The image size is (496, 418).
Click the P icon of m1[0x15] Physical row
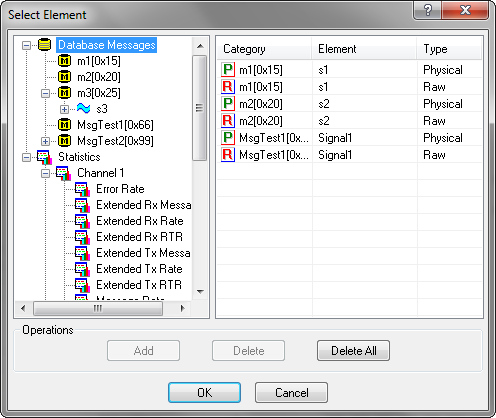(228, 70)
